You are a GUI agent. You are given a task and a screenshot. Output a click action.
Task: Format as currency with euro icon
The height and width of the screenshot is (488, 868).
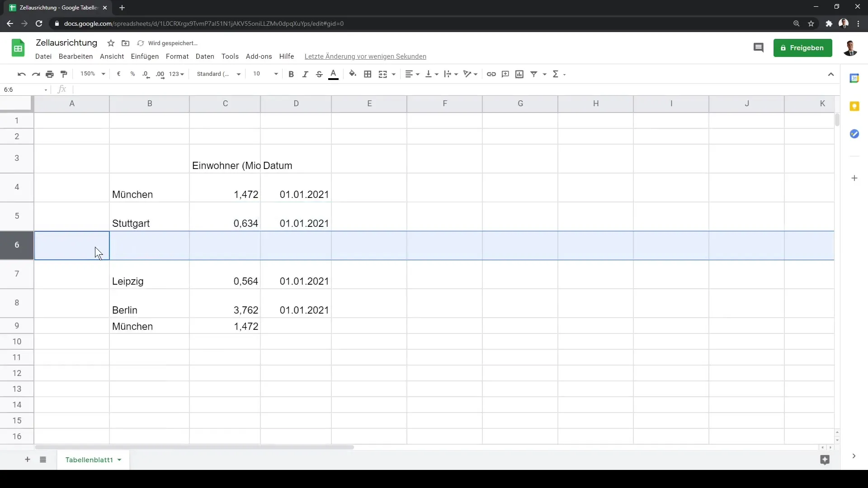pos(118,74)
